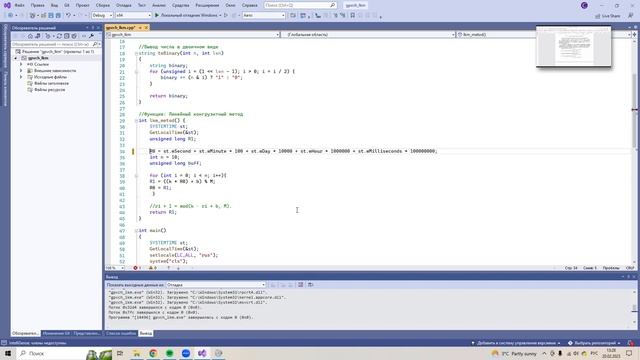Click the Home icon in Solution Explorer
Screen dimensions: 640x360
(x=30, y=36)
